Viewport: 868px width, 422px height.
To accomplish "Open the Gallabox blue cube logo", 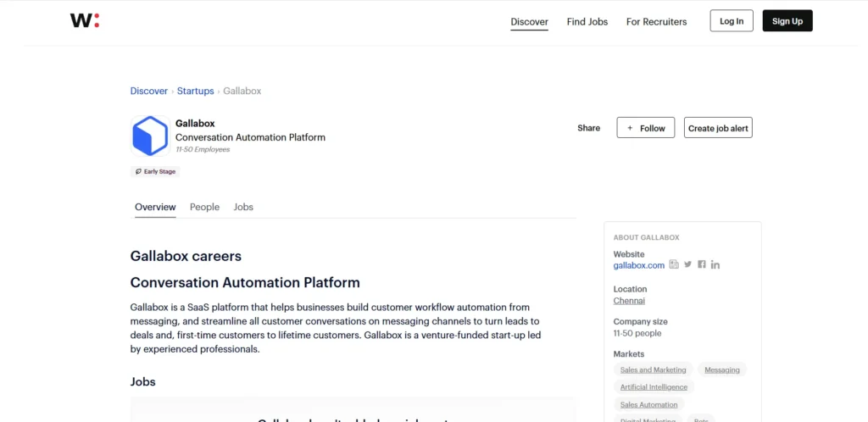I will [151, 136].
